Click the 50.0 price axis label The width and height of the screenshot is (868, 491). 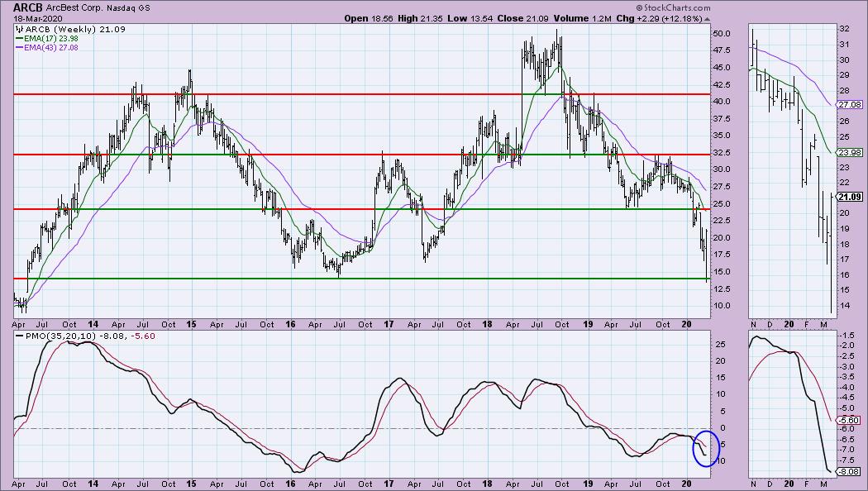[723, 33]
